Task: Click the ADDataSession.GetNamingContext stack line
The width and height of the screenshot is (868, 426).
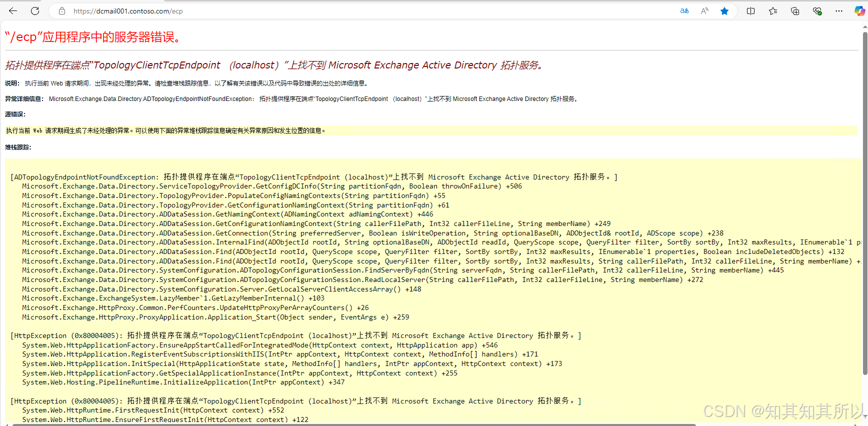Action: tap(227, 214)
